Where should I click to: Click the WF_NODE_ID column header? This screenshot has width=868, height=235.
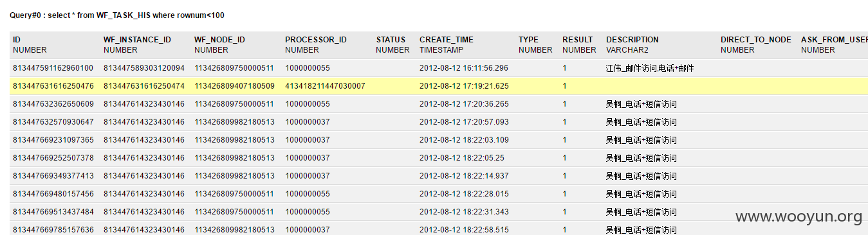[x=219, y=40]
